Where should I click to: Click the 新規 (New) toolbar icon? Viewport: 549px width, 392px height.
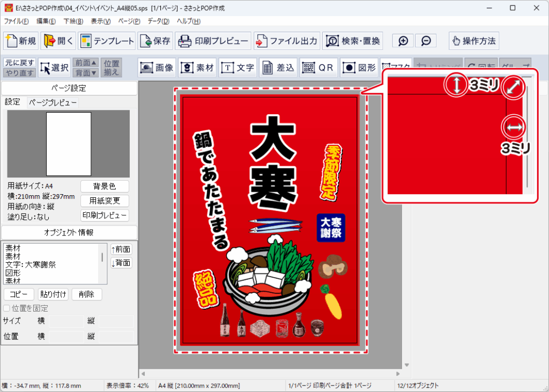click(21, 41)
